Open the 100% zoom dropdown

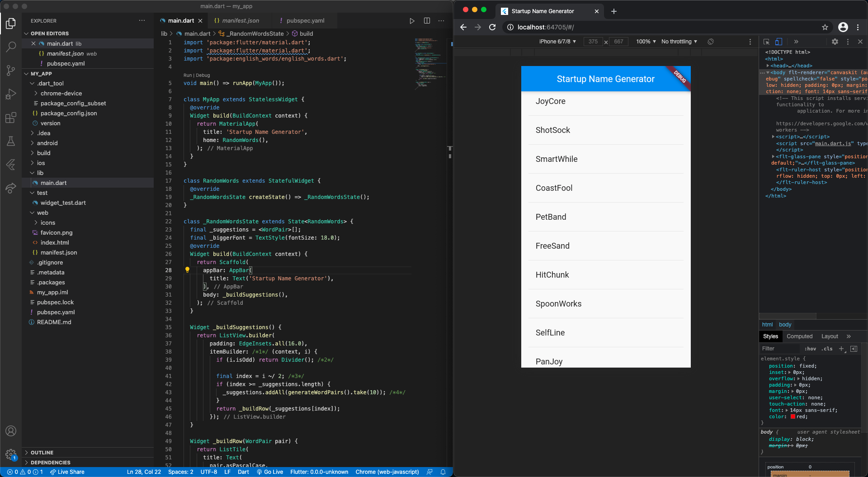[x=646, y=42]
